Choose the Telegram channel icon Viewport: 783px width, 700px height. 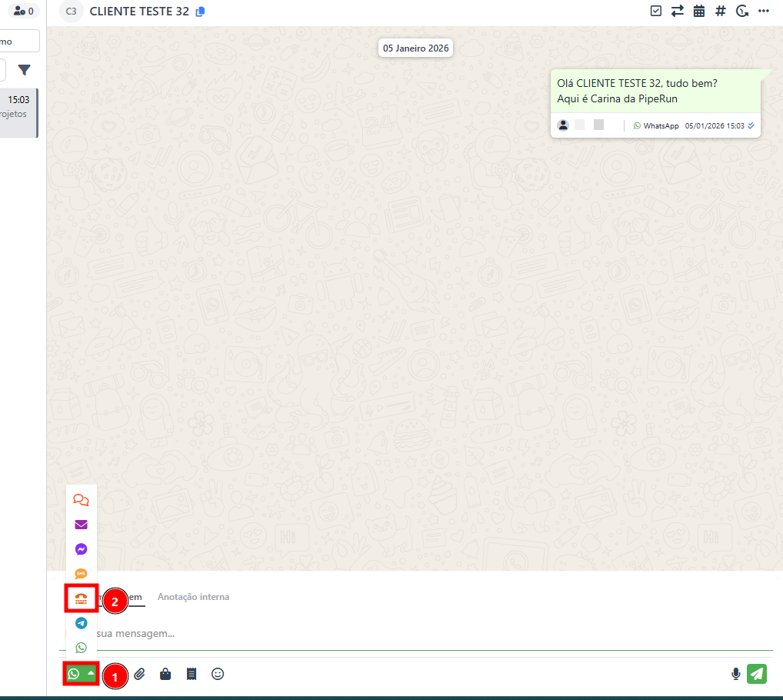tap(81, 623)
